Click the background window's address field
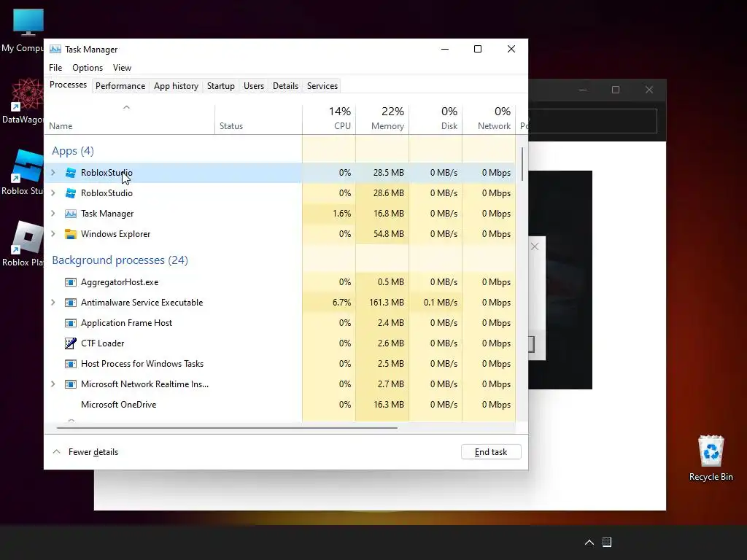This screenshot has height=560, width=747. [x=592, y=121]
